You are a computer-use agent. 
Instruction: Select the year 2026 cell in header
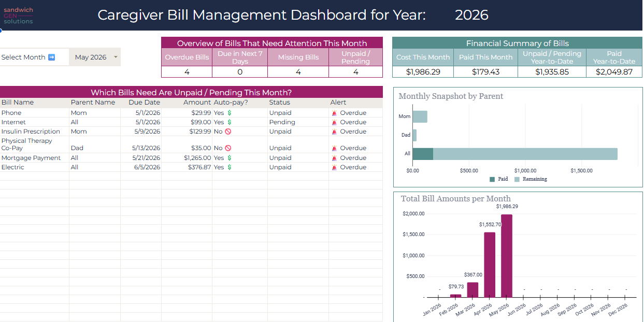coord(471,15)
